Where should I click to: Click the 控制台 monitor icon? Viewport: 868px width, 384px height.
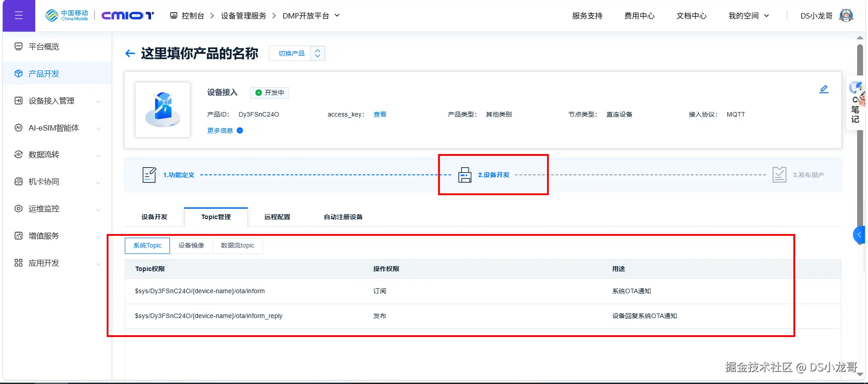pos(174,16)
